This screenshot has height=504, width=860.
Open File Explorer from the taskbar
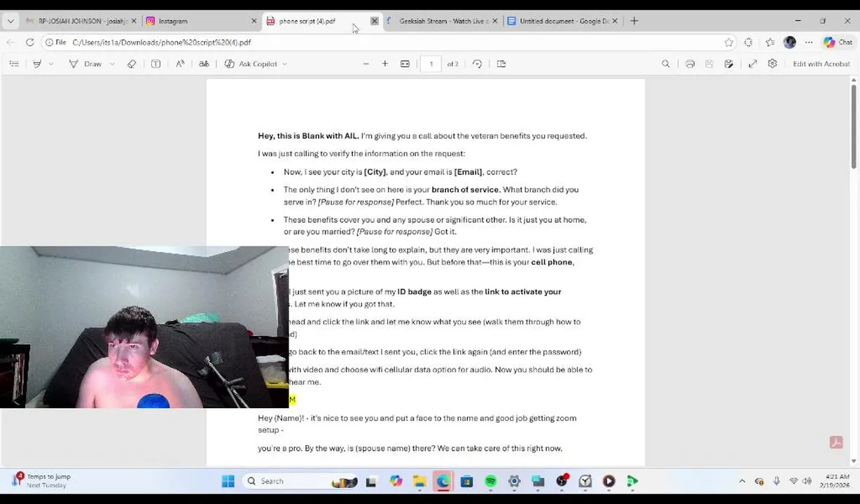click(419, 481)
